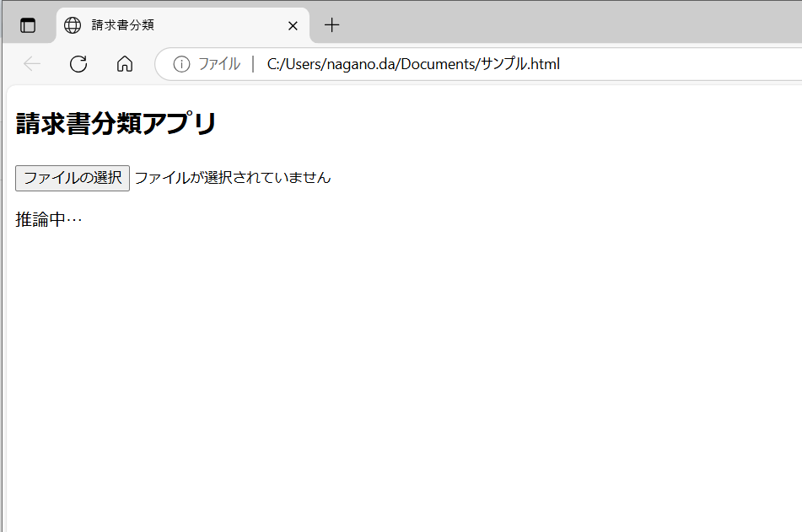
Task: Select the 請求書分類 browser tab
Action: click(183, 25)
